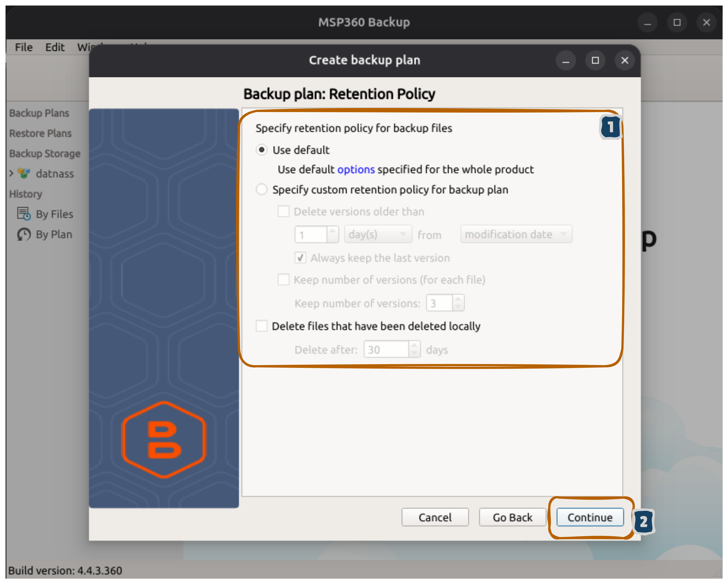
Task: Click the orange MSP360 hexagon logo
Action: pos(164,440)
